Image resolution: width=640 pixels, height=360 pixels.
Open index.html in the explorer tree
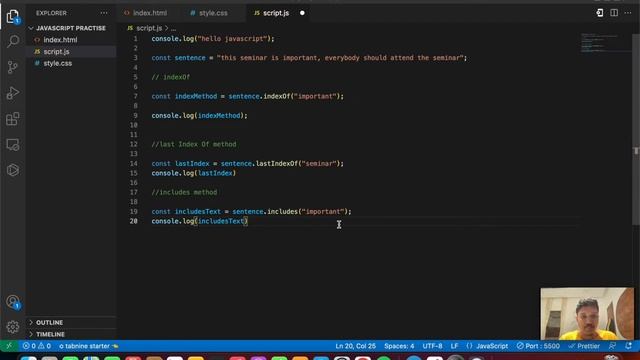pos(60,40)
